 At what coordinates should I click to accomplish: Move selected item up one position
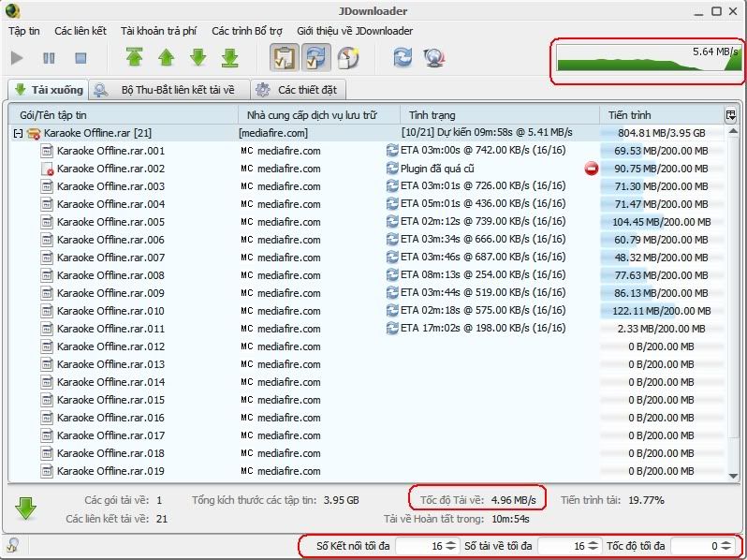[x=166, y=58]
